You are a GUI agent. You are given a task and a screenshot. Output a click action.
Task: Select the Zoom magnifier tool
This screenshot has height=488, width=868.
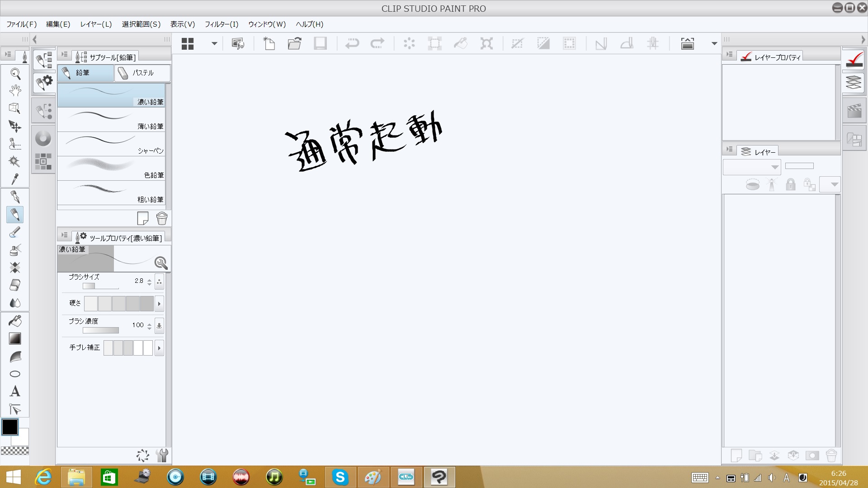(x=15, y=74)
